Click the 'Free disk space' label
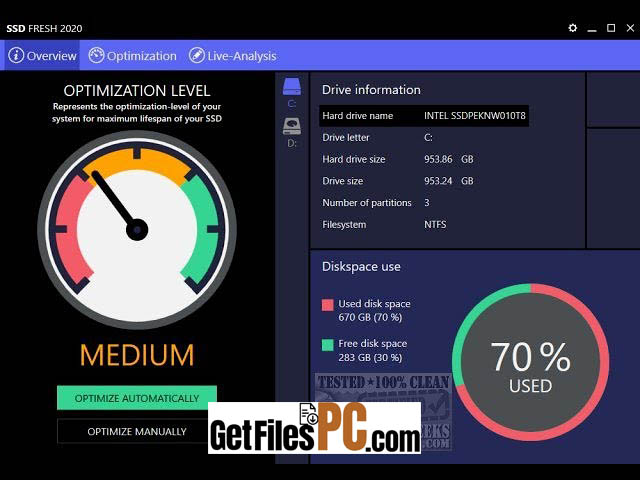 coord(373,344)
